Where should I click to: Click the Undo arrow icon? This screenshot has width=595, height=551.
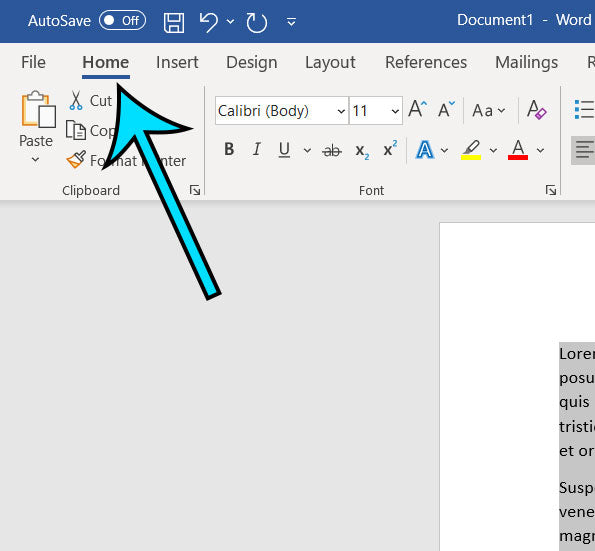(209, 22)
